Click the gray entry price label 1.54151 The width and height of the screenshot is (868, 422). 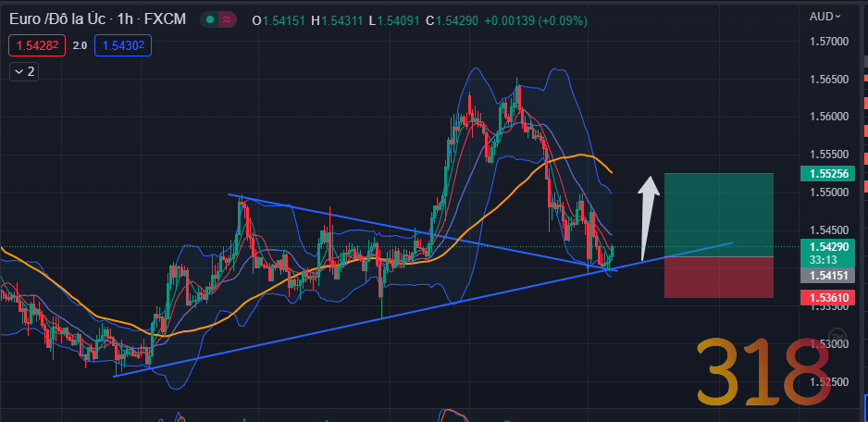(x=828, y=275)
